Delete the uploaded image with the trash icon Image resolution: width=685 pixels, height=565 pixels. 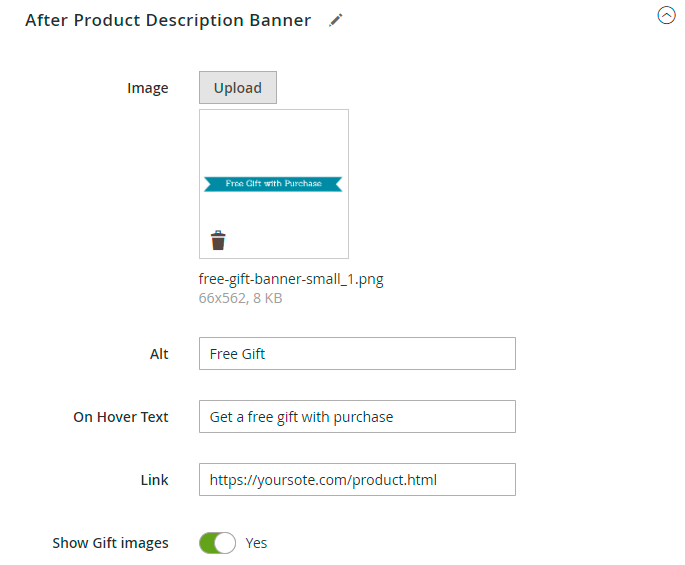point(218,240)
